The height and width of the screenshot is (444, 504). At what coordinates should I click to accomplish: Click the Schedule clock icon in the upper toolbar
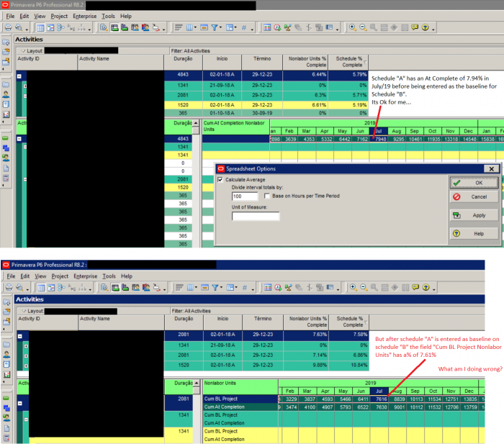[x=277, y=27]
